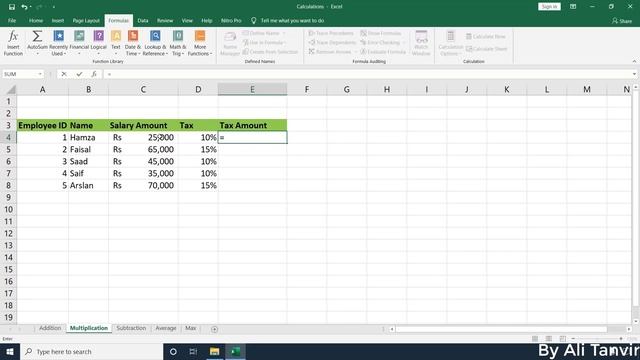Open Task View on taskbar
Viewport: 640px width, 360px height.
[193, 351]
